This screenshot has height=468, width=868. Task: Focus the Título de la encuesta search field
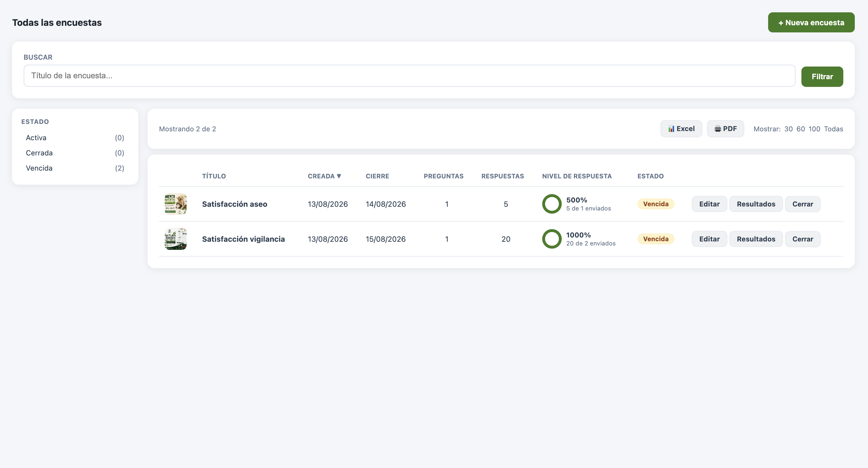click(x=409, y=76)
